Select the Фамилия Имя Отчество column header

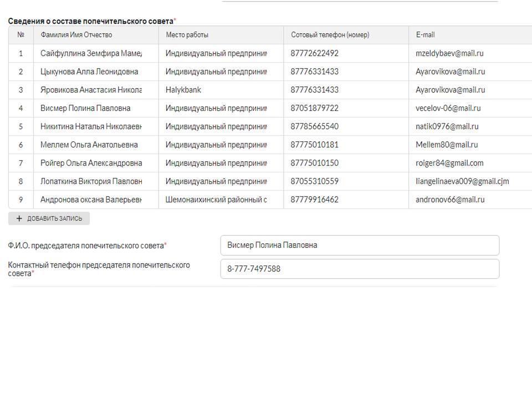[x=96, y=35]
